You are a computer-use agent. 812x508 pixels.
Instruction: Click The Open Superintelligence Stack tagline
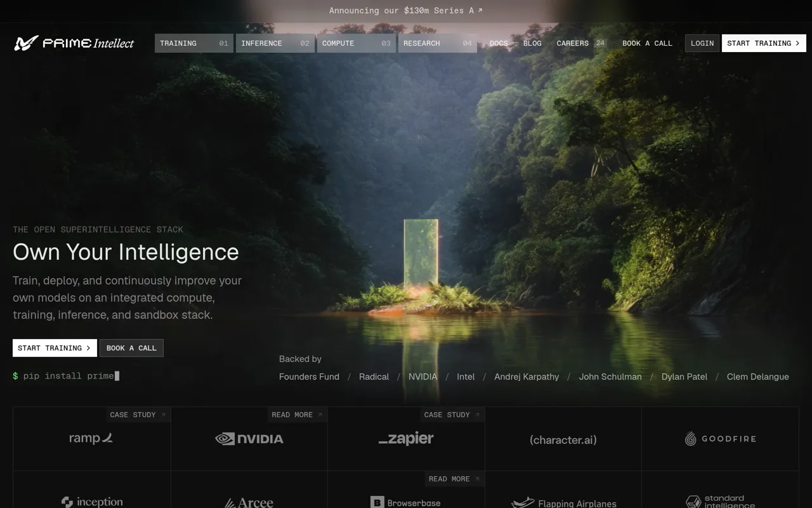[98, 229]
